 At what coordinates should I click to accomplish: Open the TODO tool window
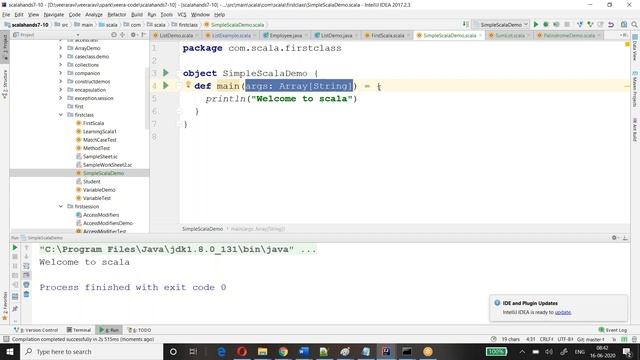(x=140, y=330)
